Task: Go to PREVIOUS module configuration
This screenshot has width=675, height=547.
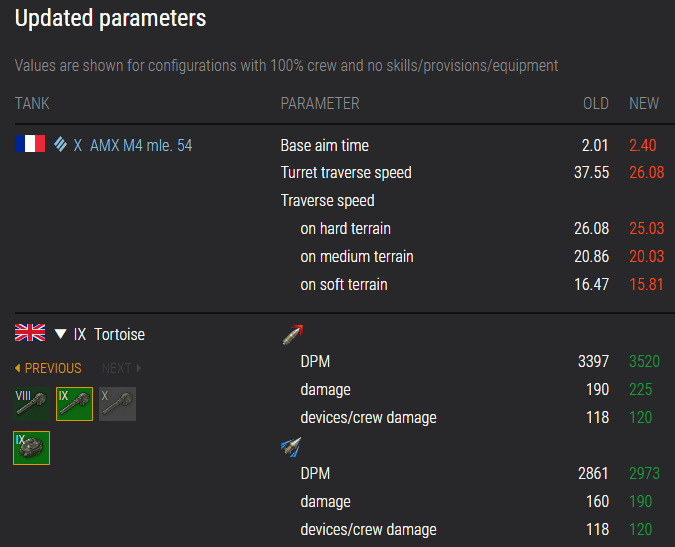Action: point(49,368)
